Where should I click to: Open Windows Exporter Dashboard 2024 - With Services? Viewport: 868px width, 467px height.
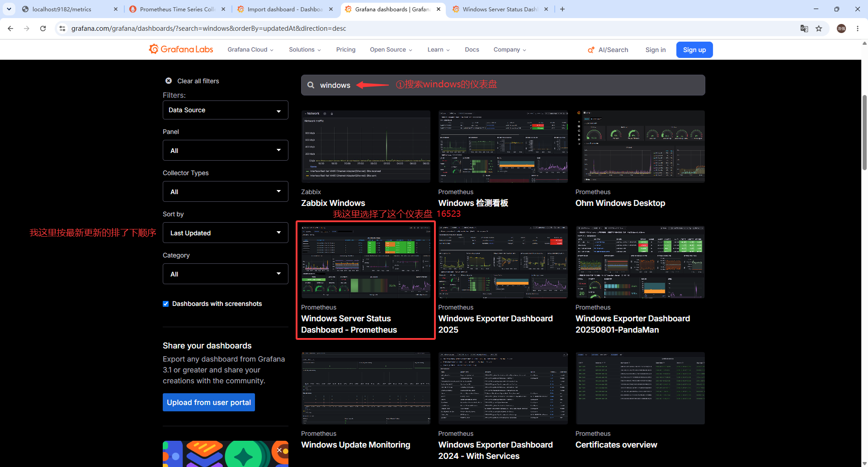[495, 450]
